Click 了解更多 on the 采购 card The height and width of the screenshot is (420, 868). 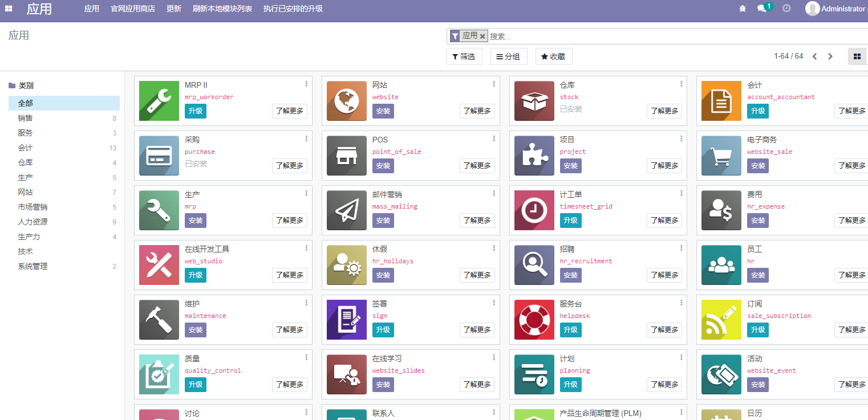coord(290,166)
